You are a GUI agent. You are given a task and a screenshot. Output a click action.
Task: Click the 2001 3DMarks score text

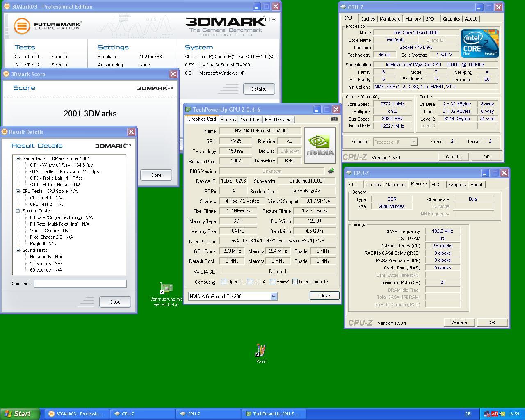point(90,114)
